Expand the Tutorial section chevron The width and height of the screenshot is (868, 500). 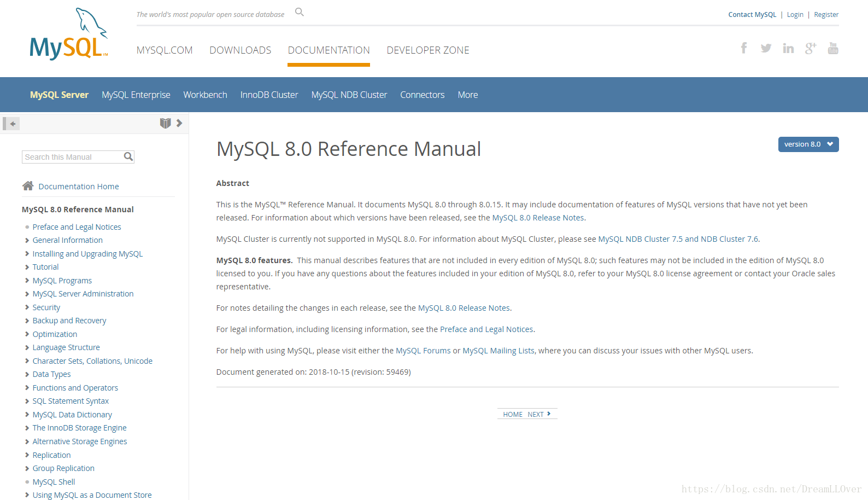tap(27, 267)
